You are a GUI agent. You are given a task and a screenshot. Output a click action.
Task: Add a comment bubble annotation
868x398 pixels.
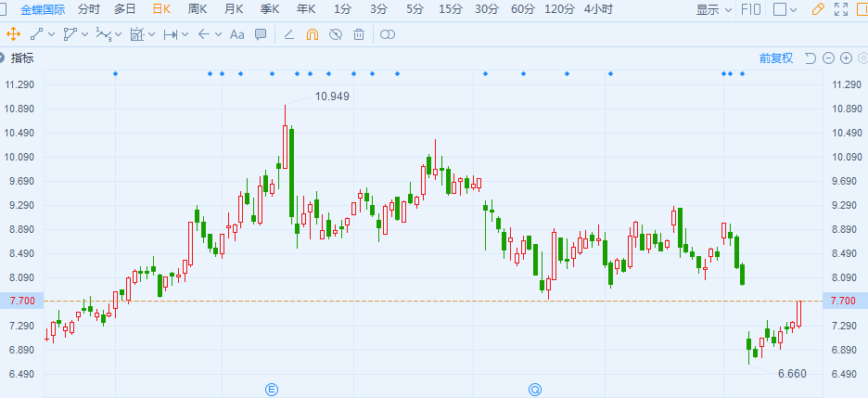coord(261,34)
